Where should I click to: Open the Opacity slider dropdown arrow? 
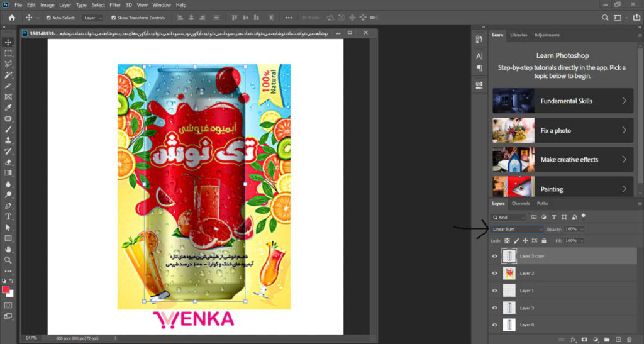point(582,229)
